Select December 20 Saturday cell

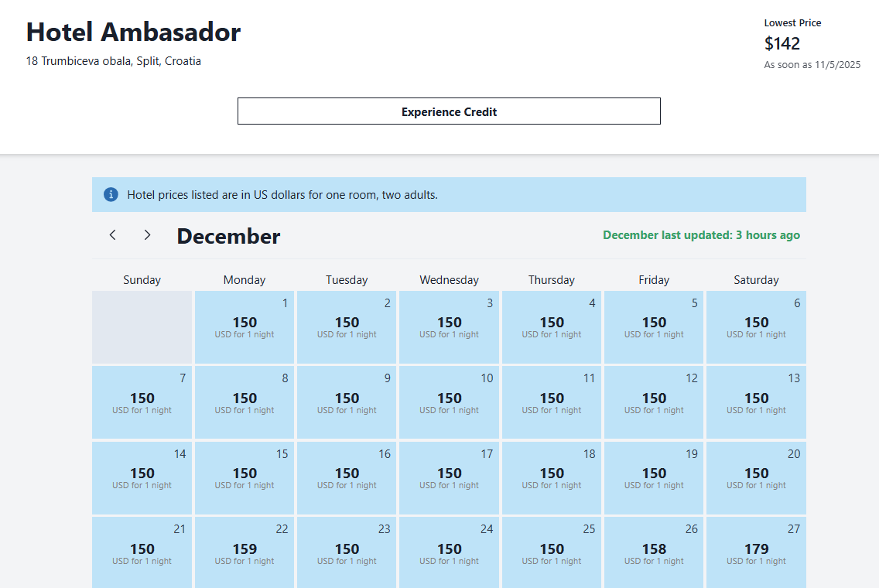(x=756, y=478)
